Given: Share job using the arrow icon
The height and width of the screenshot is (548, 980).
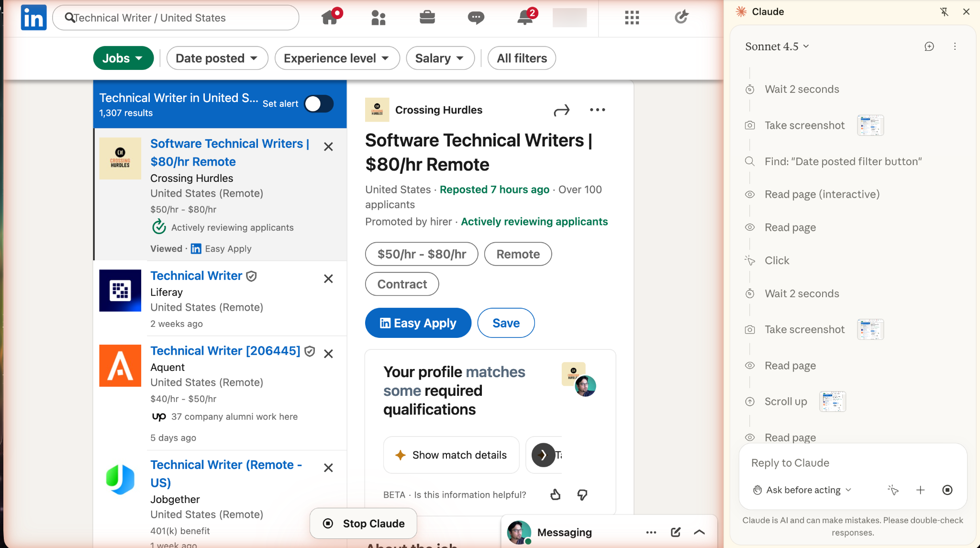Looking at the screenshot, I should coord(561,111).
